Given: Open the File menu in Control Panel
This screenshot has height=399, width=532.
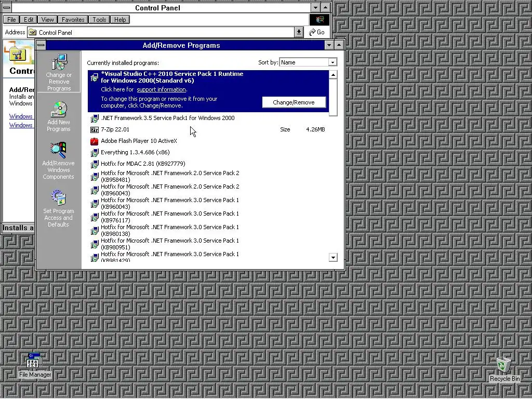Looking at the screenshot, I should pyautogui.click(x=11, y=20).
